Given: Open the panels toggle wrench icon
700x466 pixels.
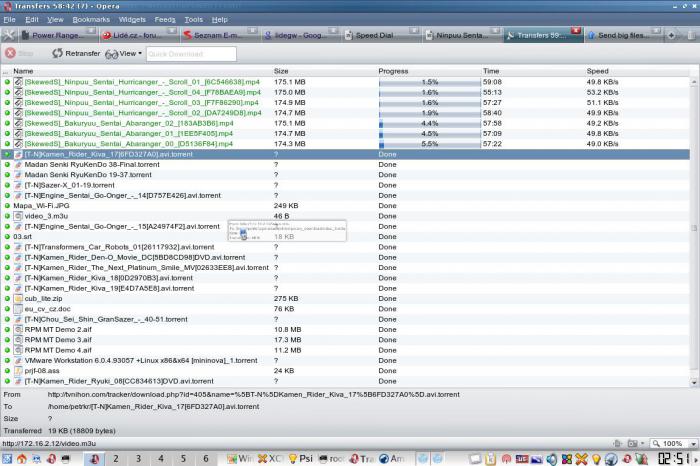Looking at the screenshot, I should pyautogui.click(x=9, y=35).
